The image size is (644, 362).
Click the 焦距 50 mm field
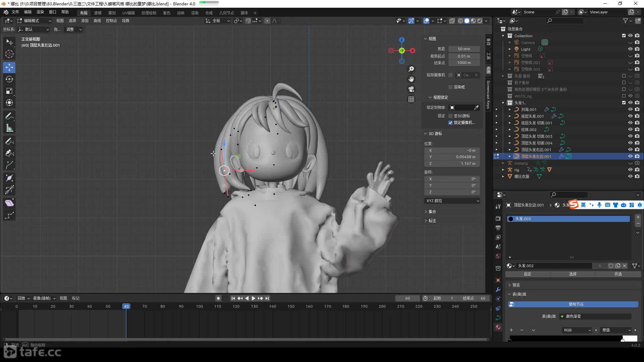click(464, 49)
